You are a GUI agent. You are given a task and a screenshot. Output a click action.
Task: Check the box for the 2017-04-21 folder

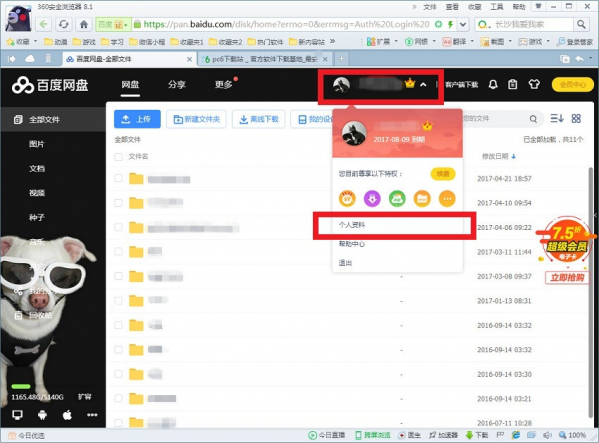[118, 178]
